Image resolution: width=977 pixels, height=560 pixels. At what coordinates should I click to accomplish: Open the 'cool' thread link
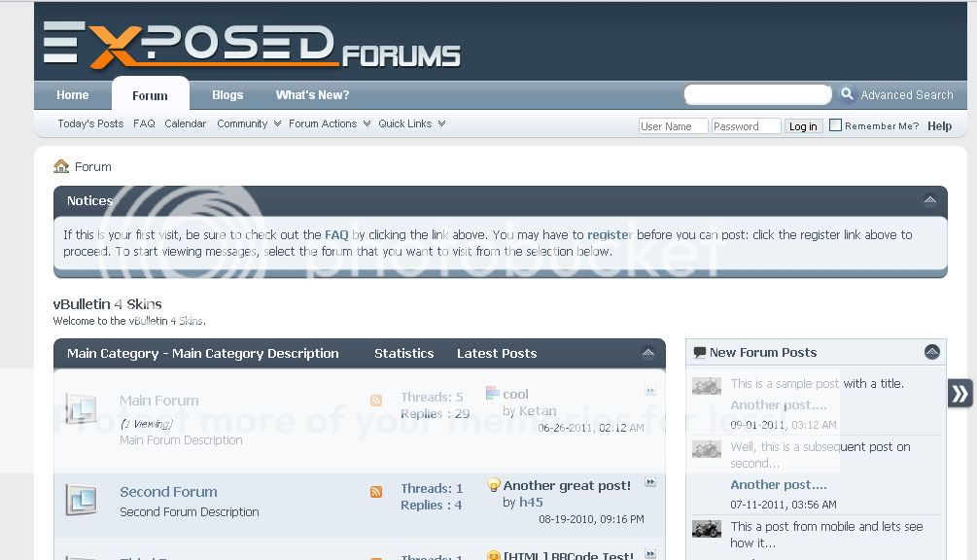coord(515,395)
